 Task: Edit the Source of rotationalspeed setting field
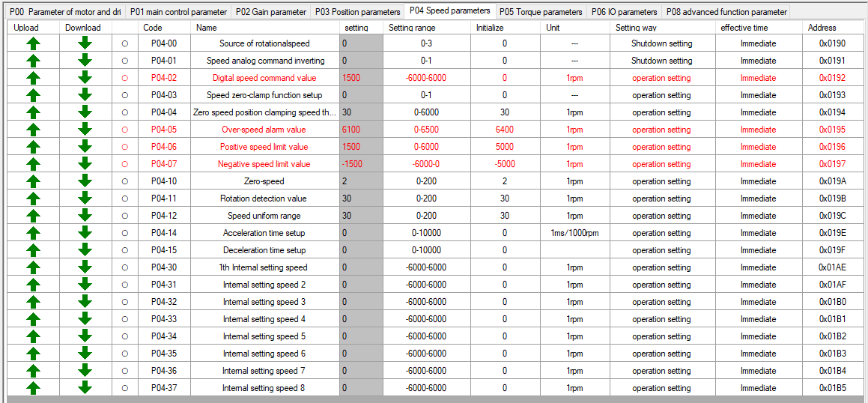point(361,43)
